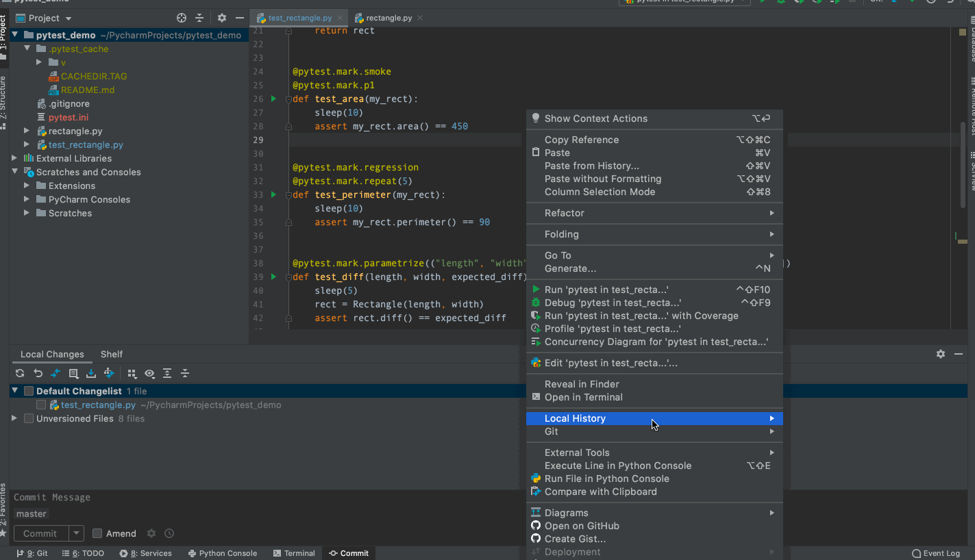Screen dimensions: 975x560
Task: Click Compare with Clipboard
Action: 654,492
